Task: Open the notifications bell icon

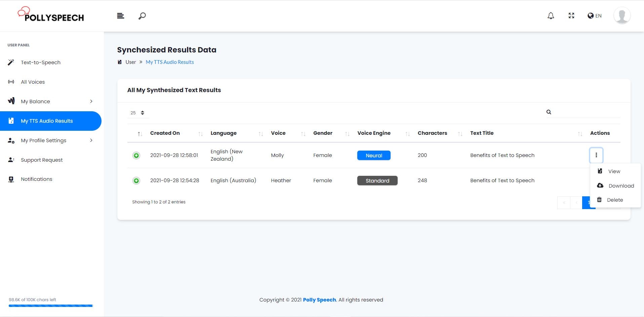Action: click(551, 16)
